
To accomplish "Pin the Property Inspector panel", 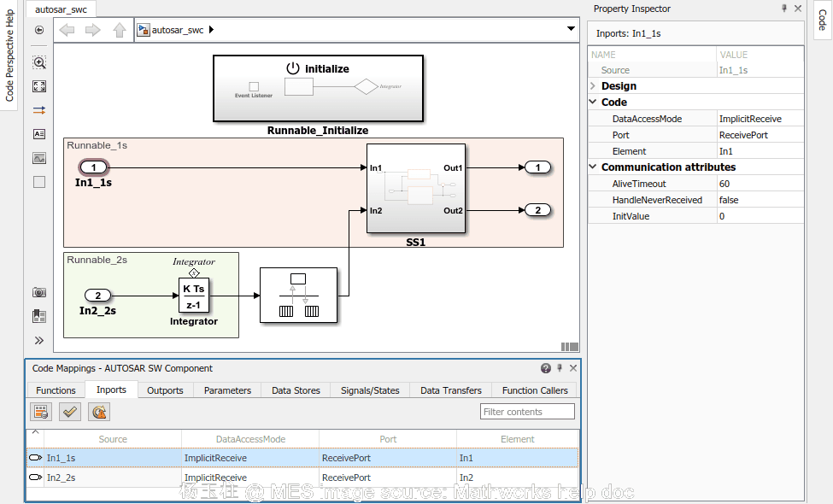I will point(783,9).
